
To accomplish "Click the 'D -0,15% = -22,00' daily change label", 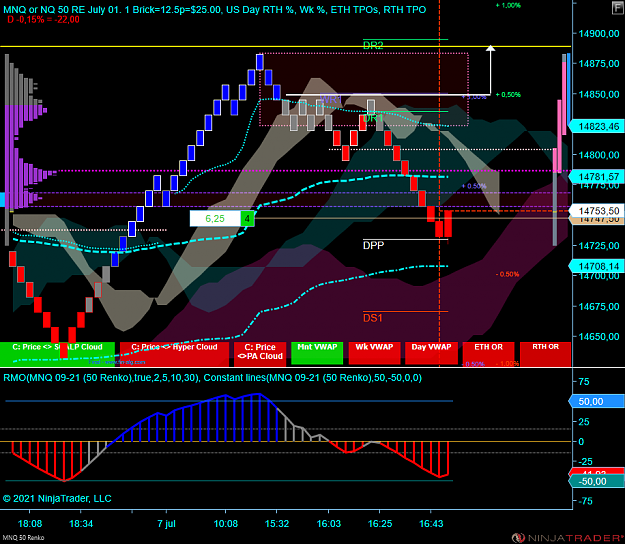I will click(43, 20).
